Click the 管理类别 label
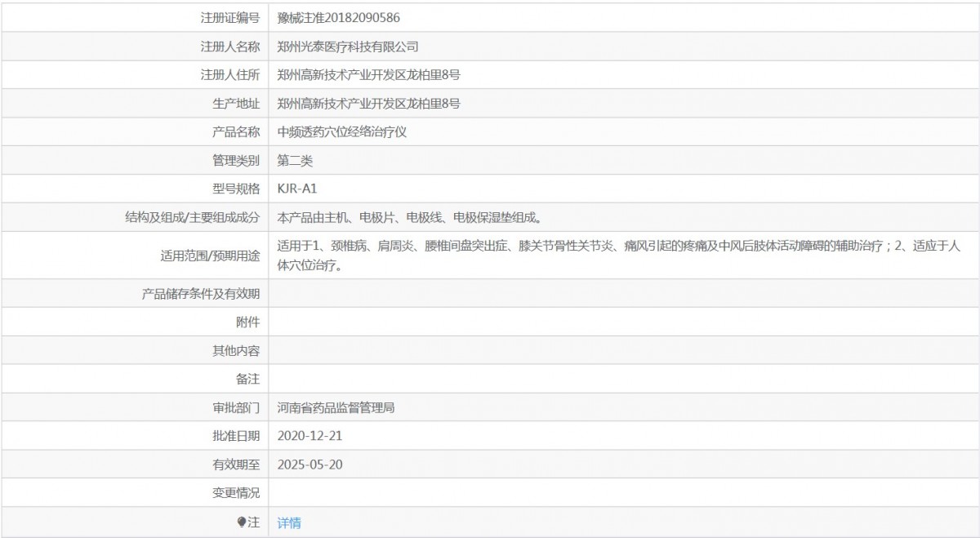Screen dimensions: 980x538 click(x=236, y=160)
